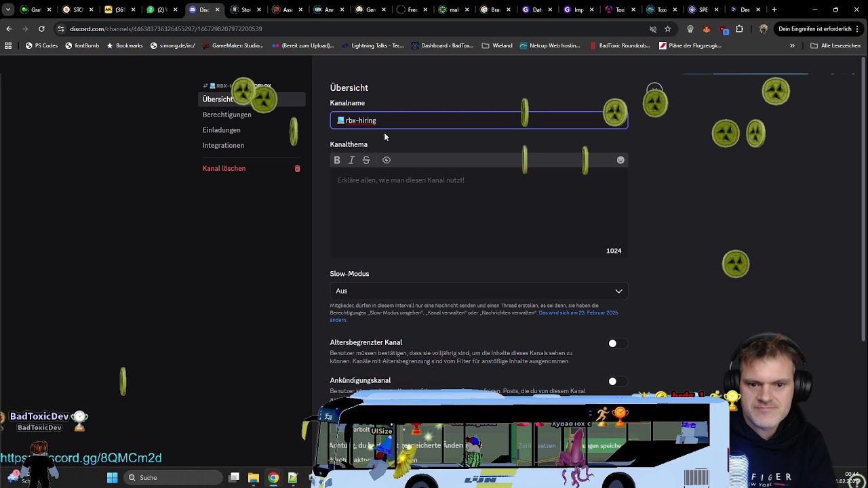Open the 'Das wird sich am 23. Februar 2026 ändern' link
The height and width of the screenshot is (488, 868).
[x=474, y=316]
